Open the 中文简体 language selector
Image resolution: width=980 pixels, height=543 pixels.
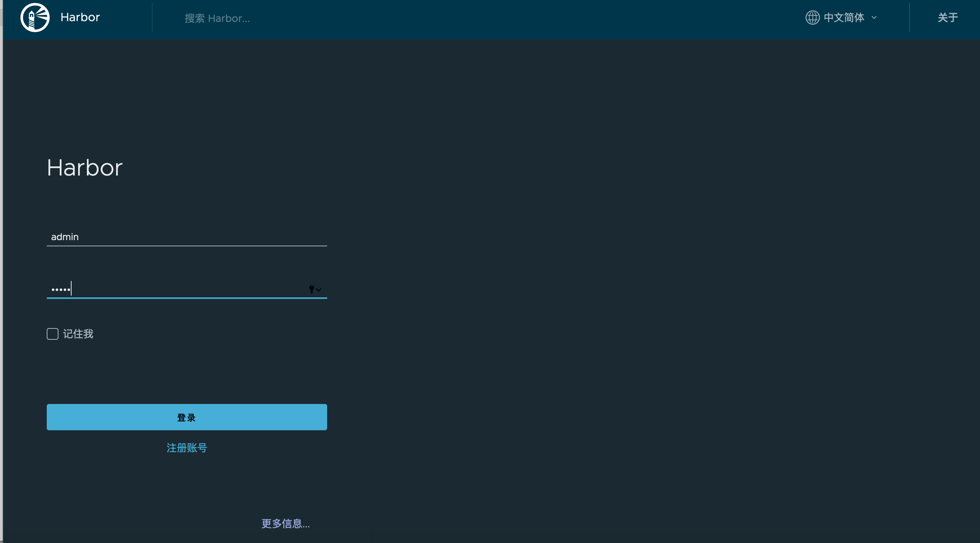tap(843, 18)
